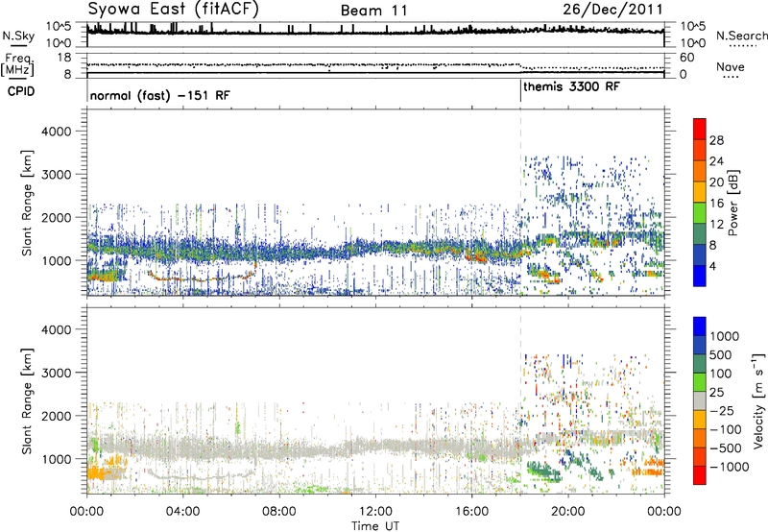
Task: Click the 'CPID' row label
Action: [21, 91]
